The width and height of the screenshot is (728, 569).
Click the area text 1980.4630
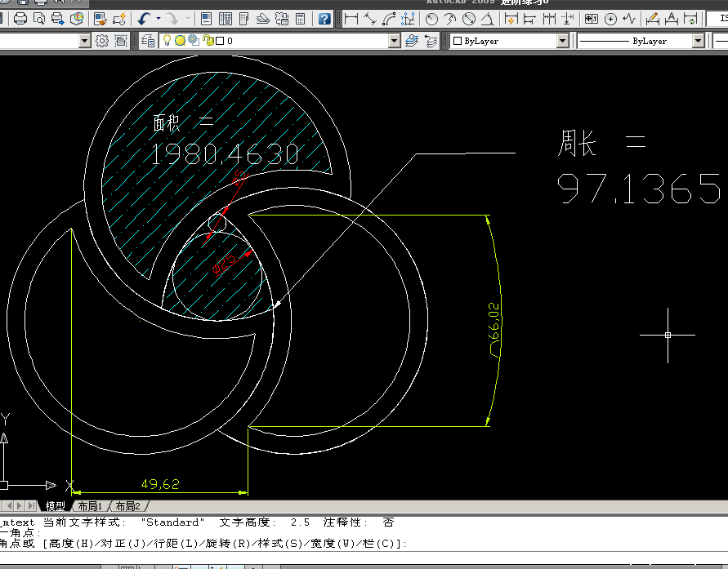[x=226, y=154]
